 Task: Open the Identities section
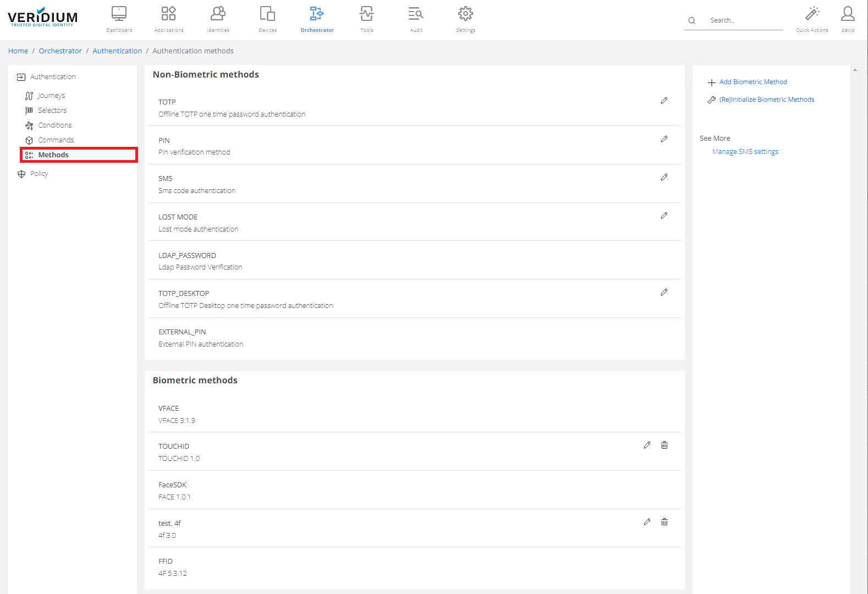click(x=218, y=19)
